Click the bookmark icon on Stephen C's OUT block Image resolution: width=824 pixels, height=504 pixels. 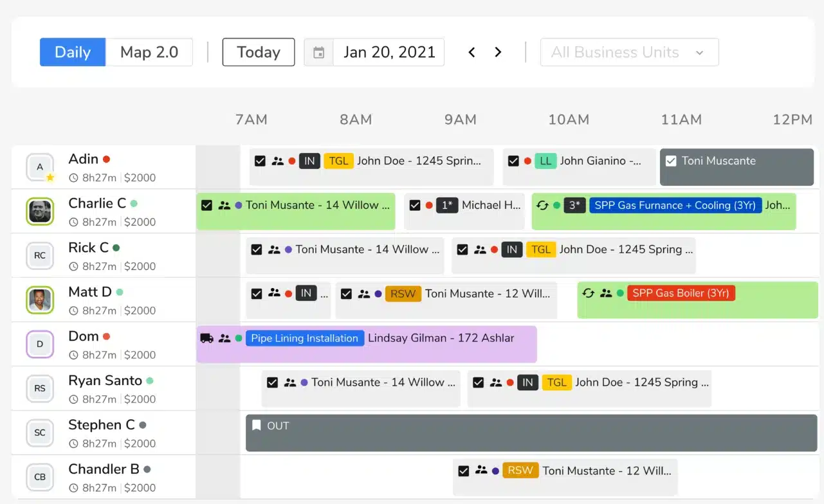256,425
